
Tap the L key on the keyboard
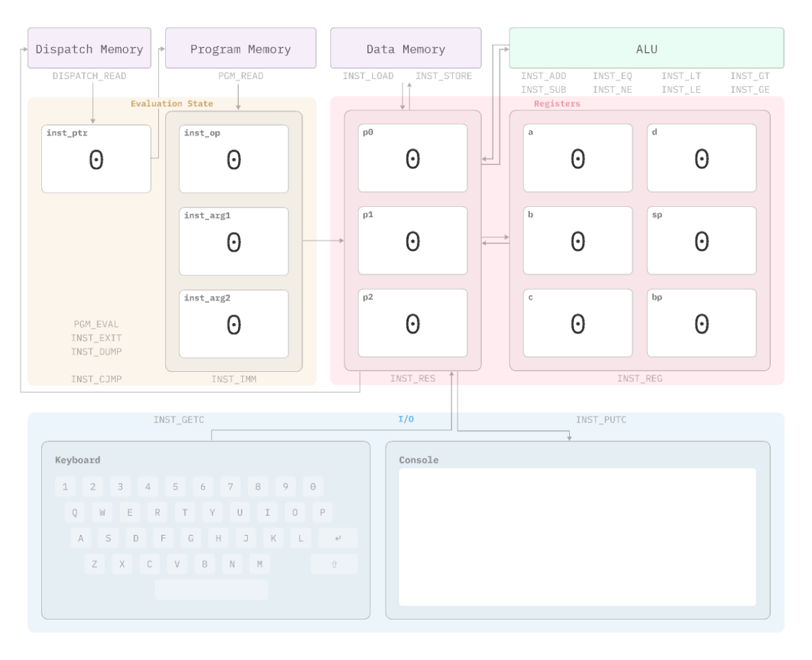click(x=301, y=538)
